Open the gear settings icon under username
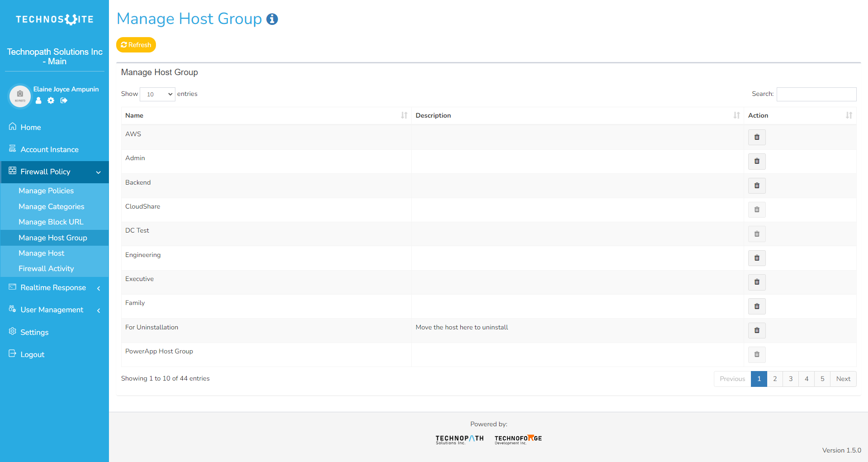Screen dimensions: 868x462 coord(51,100)
